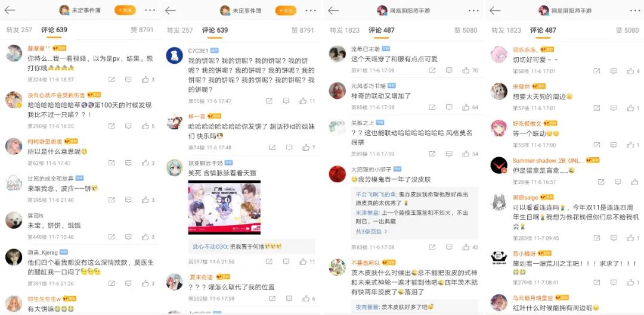The image size is (644, 315).
Task: Like 关雎之上's comment with 54 likes
Action: [x=466, y=154]
